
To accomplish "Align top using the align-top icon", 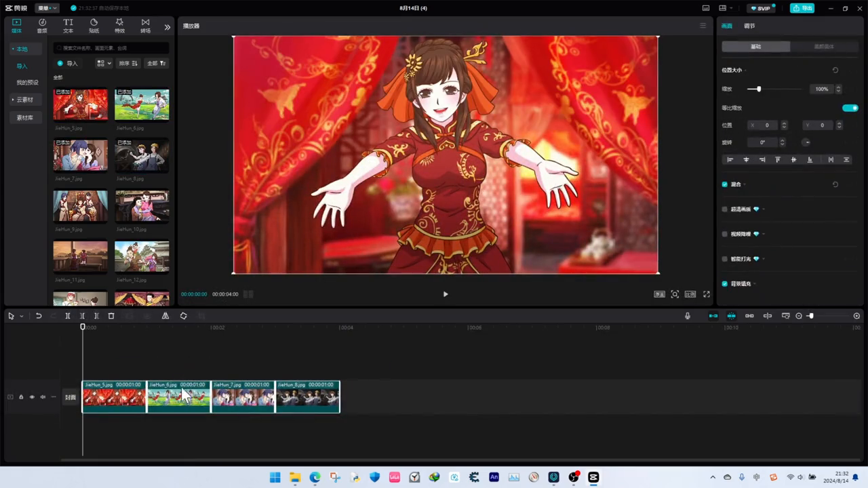I will pyautogui.click(x=778, y=160).
